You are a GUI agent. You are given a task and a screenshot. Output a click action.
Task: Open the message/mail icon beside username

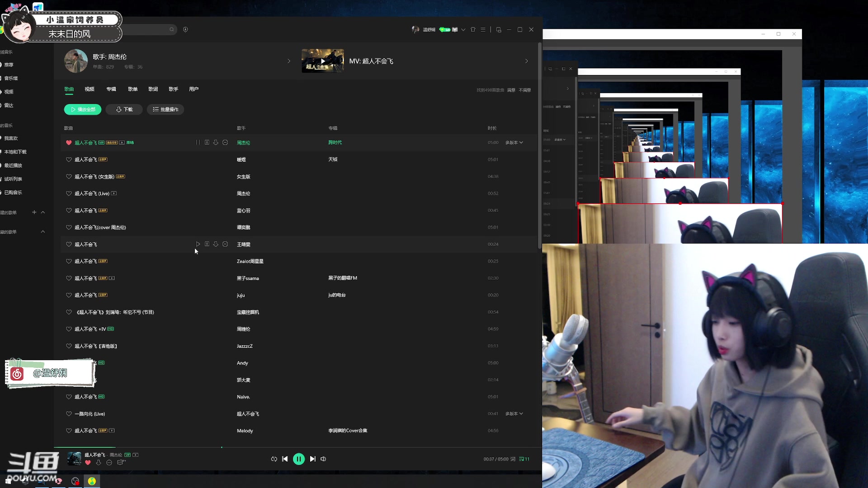click(x=455, y=29)
